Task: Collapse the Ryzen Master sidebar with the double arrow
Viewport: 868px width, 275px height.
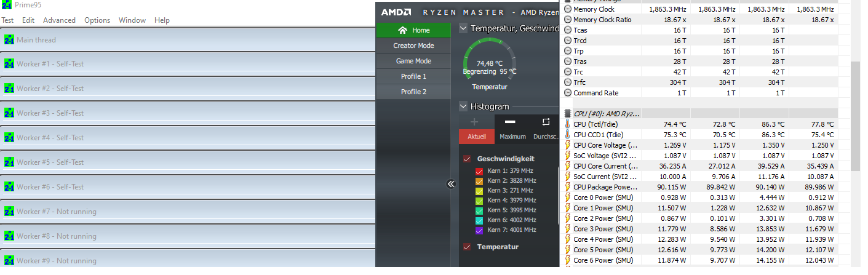Action: point(451,183)
